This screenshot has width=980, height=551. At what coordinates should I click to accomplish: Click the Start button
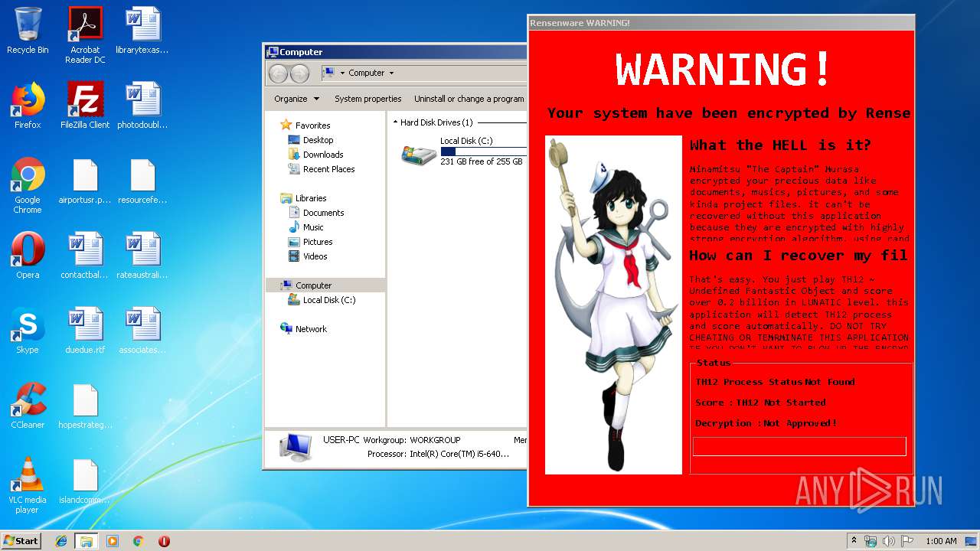pyautogui.click(x=21, y=541)
